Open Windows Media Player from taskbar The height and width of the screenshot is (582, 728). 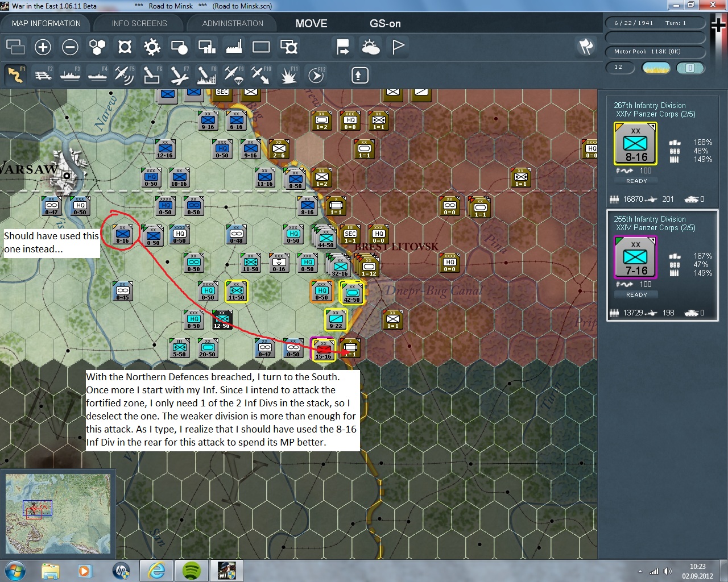85,571
